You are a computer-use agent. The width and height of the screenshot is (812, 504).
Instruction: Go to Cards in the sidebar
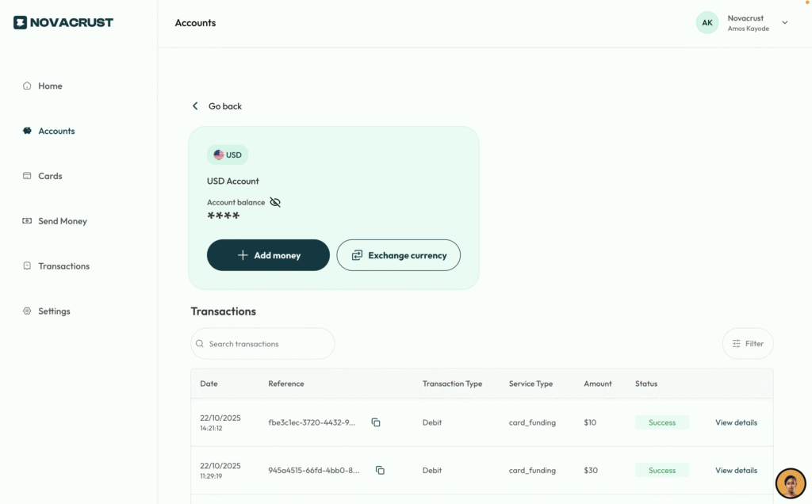pos(50,176)
